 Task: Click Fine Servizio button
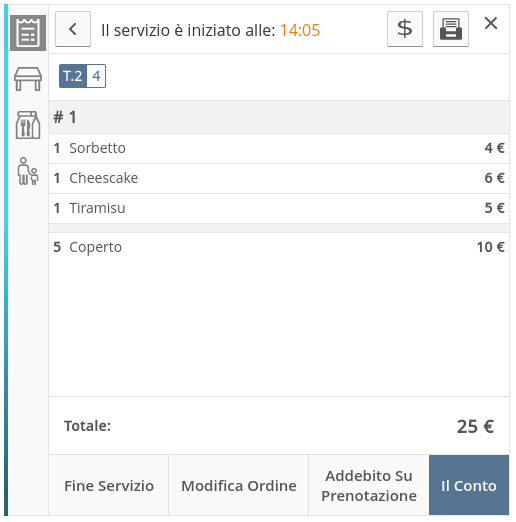[109, 485]
